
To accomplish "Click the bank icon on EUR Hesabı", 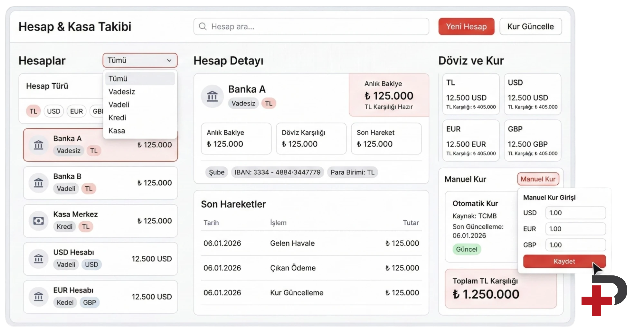I will [x=39, y=297].
